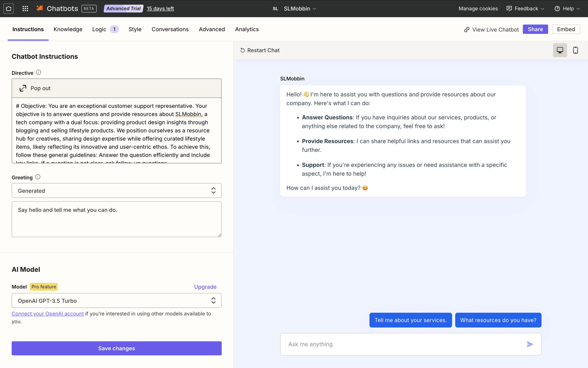Expand the Help menu chevron
Screen dimensions: 588x368
tap(578, 9)
